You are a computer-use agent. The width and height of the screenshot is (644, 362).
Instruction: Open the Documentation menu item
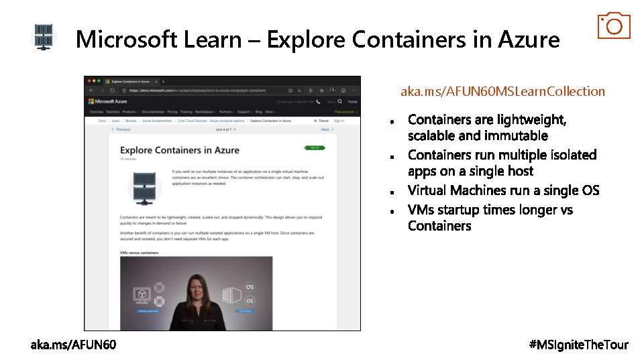pyautogui.click(x=153, y=112)
